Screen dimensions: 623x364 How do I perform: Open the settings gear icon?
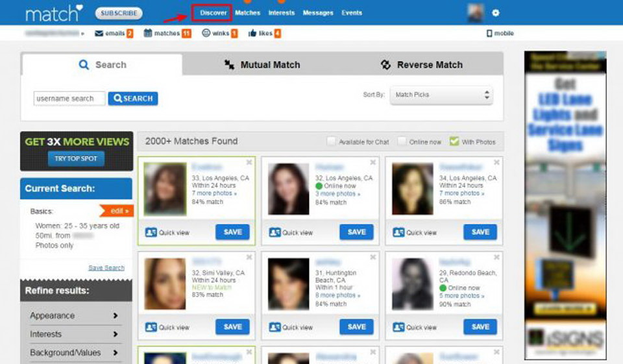tap(496, 13)
